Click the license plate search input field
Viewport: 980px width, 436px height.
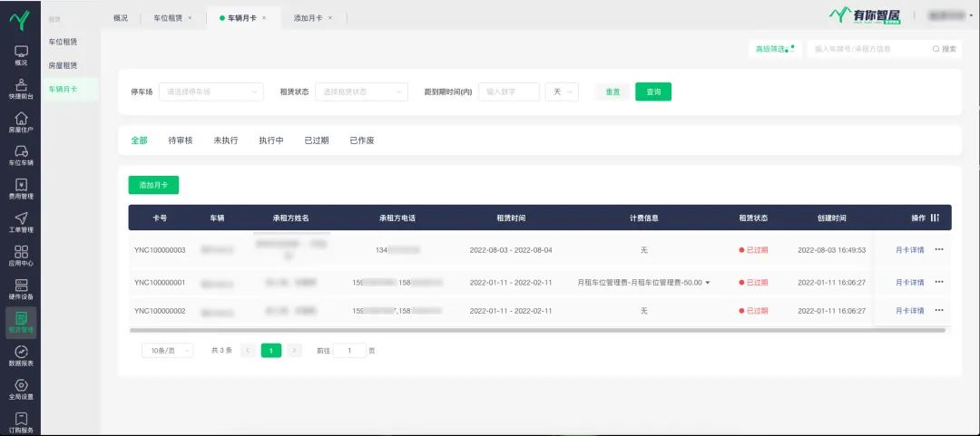[867, 49]
